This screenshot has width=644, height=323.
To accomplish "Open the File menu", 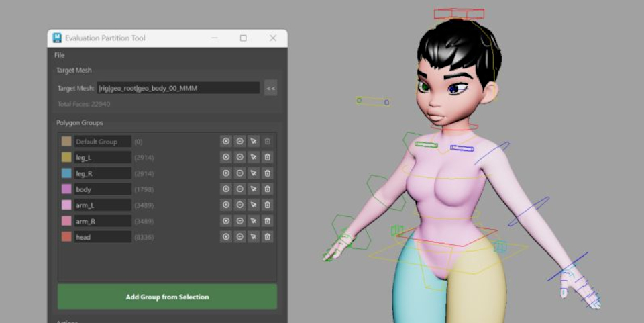I will (x=60, y=55).
